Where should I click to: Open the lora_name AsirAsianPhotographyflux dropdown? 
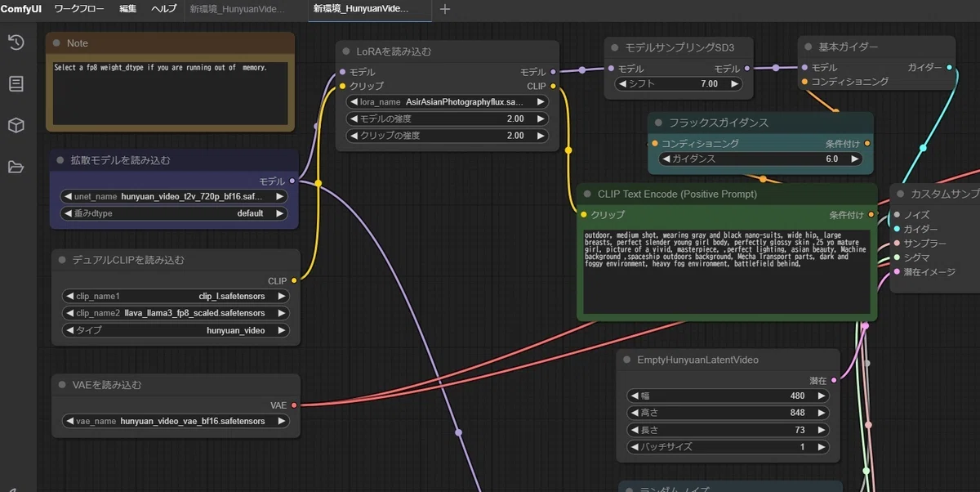(x=447, y=102)
